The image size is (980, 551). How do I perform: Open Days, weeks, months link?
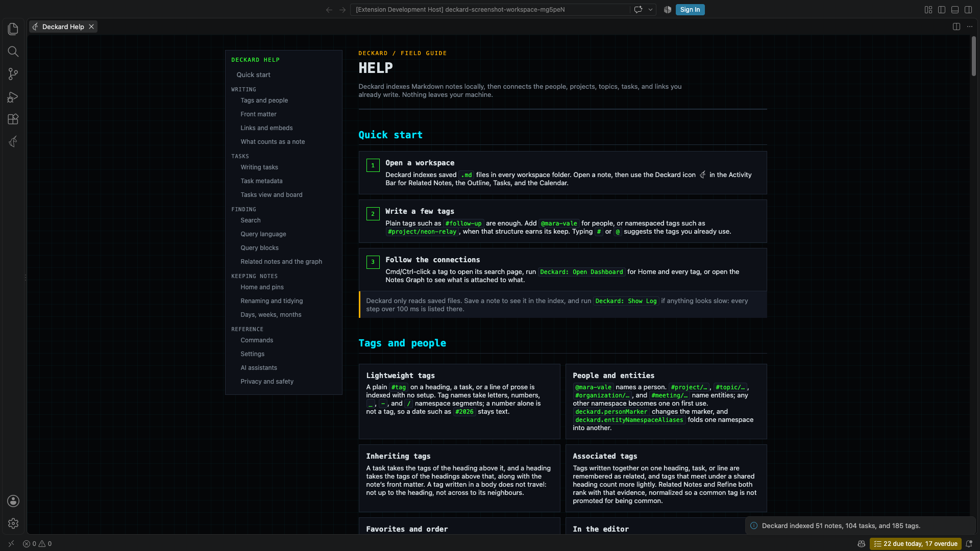(x=271, y=315)
